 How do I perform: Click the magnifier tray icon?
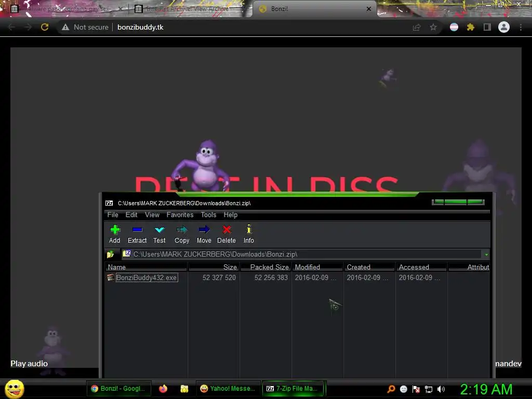click(x=391, y=389)
